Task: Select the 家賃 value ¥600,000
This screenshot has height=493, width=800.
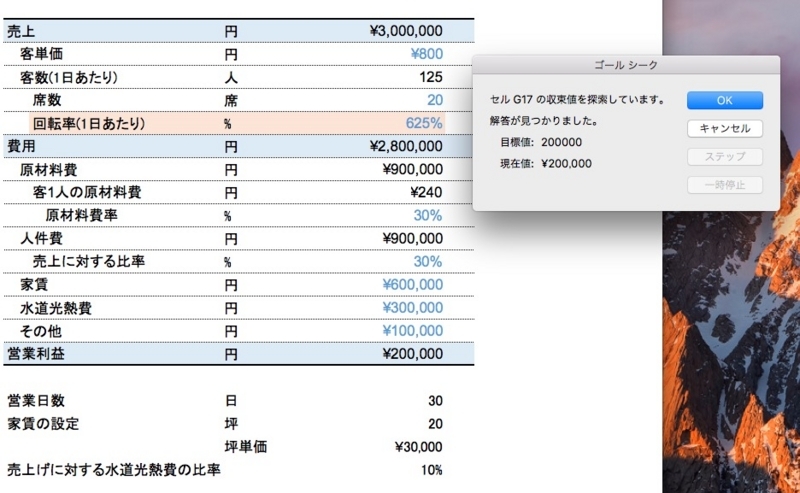Action: [412, 285]
